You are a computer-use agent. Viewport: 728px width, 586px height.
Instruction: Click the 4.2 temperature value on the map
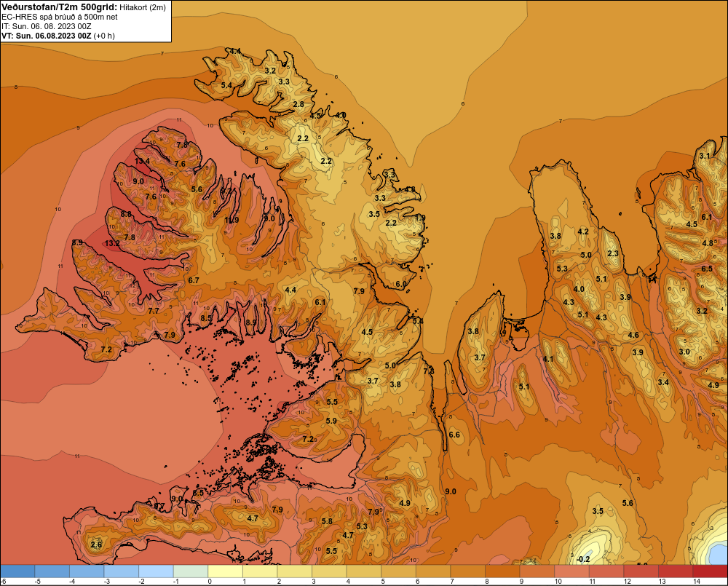[x=583, y=231]
